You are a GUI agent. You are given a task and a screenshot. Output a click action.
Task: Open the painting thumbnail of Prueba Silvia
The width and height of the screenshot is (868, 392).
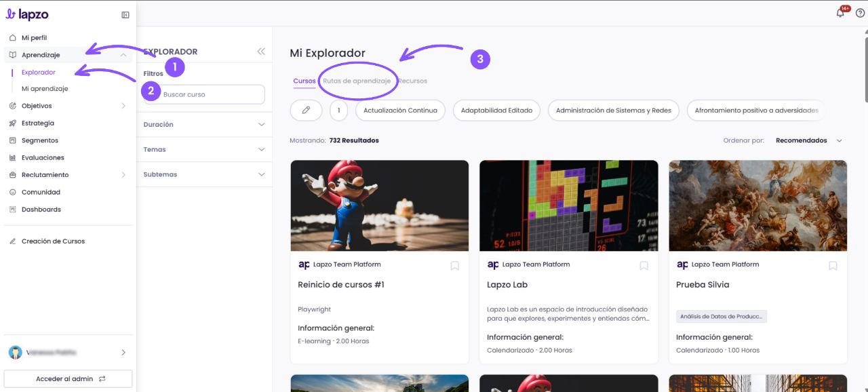pyautogui.click(x=758, y=205)
